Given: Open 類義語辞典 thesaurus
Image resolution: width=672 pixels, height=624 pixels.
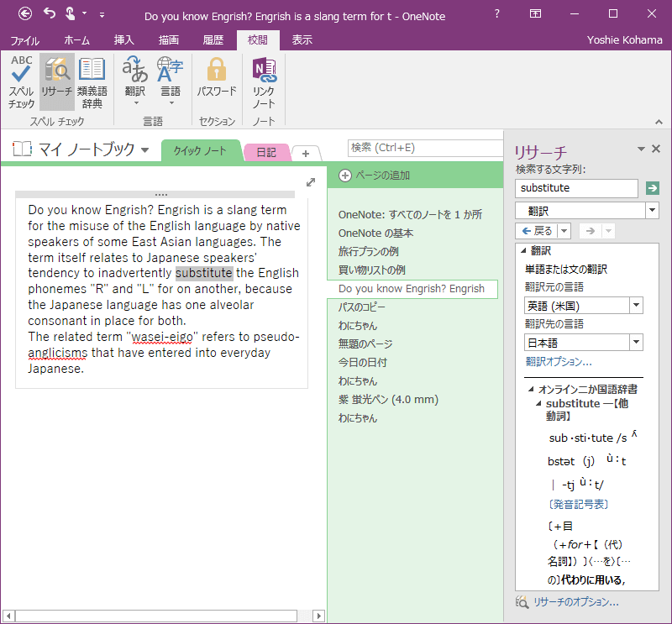Looking at the screenshot, I should coord(92,81).
